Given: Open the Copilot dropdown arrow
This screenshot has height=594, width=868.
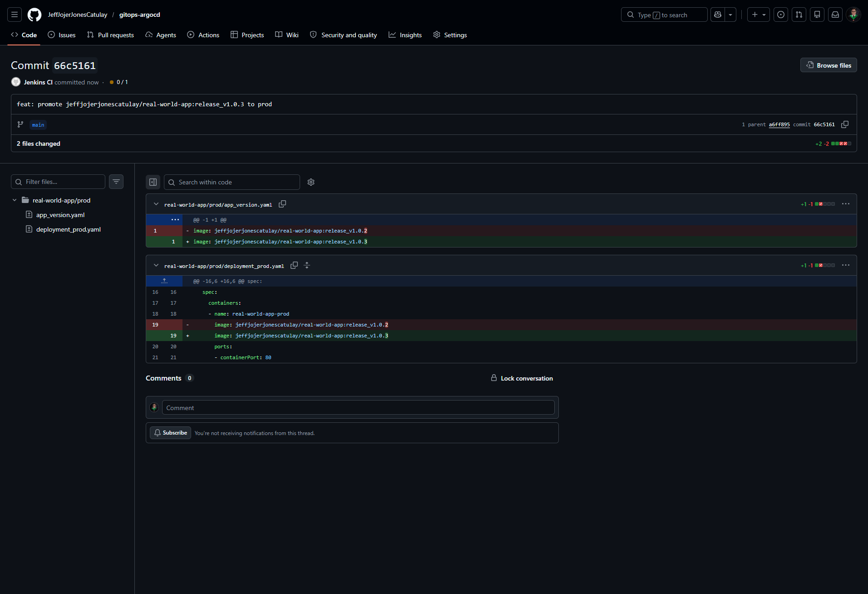Looking at the screenshot, I should pyautogui.click(x=730, y=15).
